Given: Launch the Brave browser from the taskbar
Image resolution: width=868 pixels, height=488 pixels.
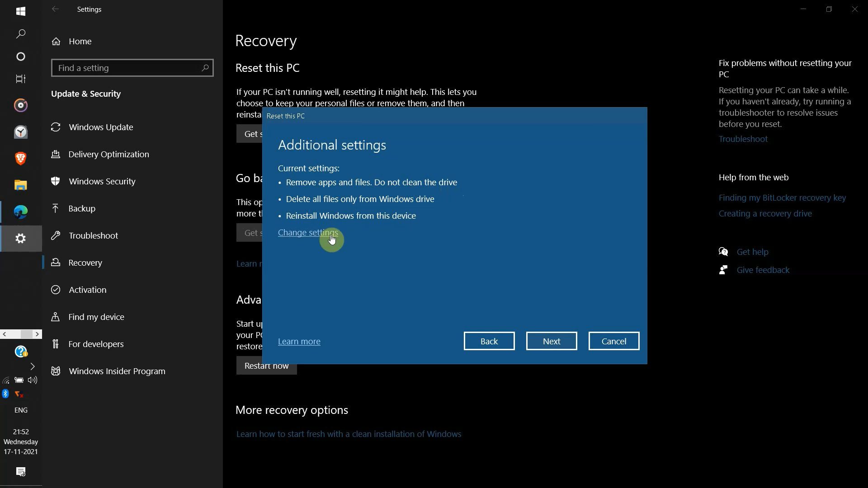Looking at the screenshot, I should (x=21, y=158).
